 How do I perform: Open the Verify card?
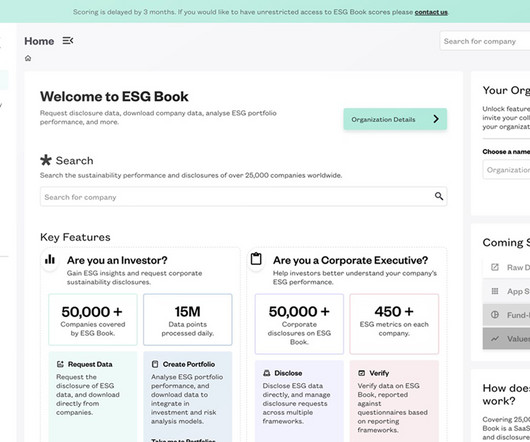[394, 401]
